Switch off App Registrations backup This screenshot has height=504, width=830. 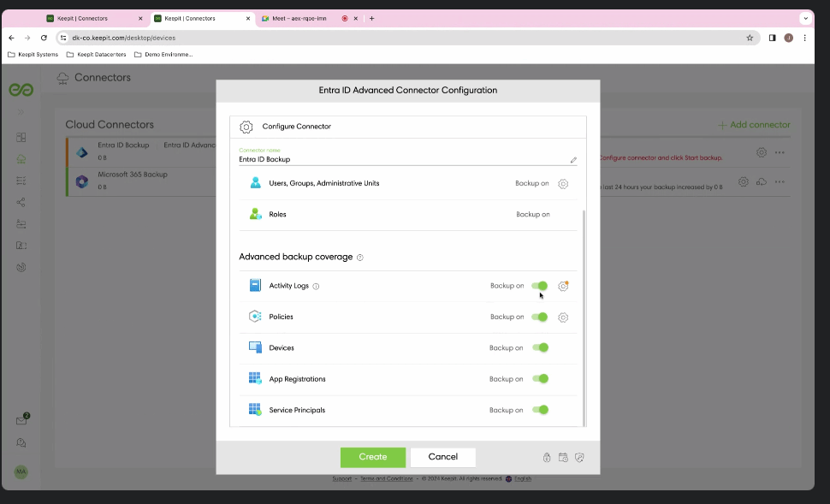(540, 379)
